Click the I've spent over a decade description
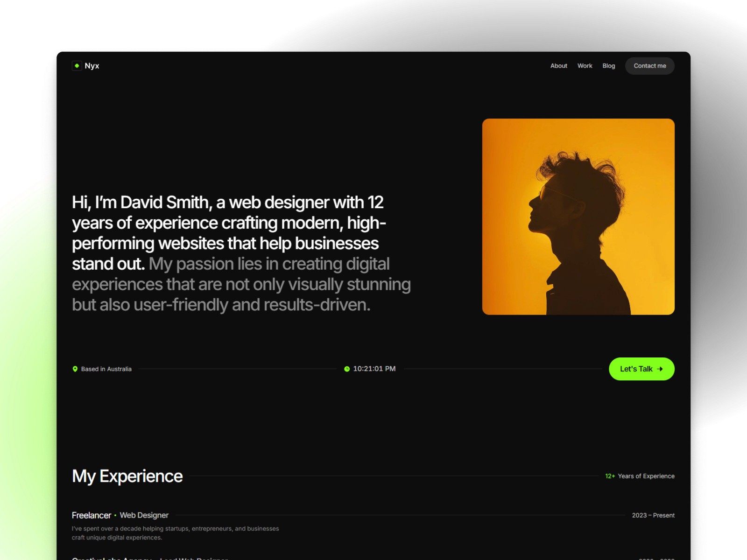This screenshot has width=747, height=560. click(175, 533)
